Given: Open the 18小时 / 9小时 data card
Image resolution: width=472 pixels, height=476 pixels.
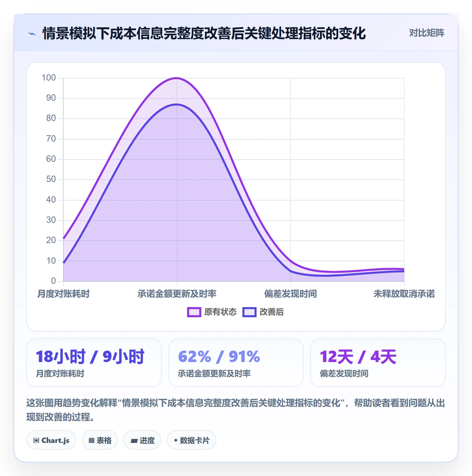Looking at the screenshot, I should click(94, 363).
